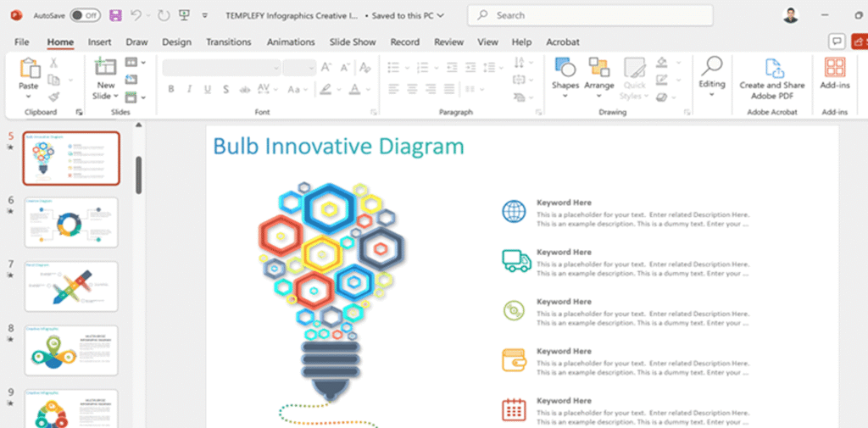Click the Shapes icon in Drawing group
Screen dimensions: 868x428
(565, 69)
